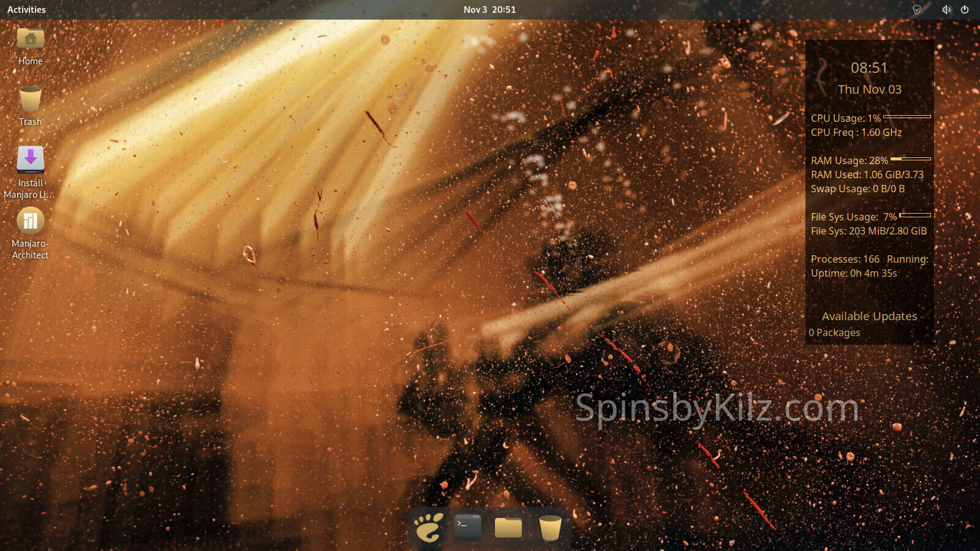Click the Thu Nov 03 date in the widget

tap(869, 89)
